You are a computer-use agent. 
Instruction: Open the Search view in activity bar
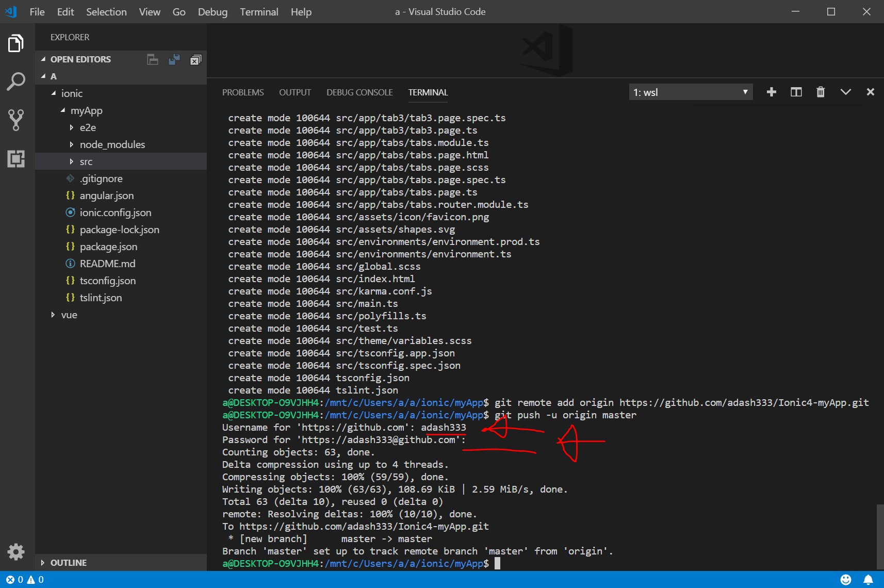[16, 81]
